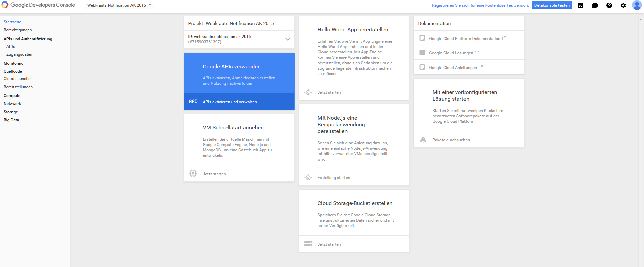Open the Webkrauts Notification project dropdown
Screen dimensions: 644x267
tap(119, 5)
